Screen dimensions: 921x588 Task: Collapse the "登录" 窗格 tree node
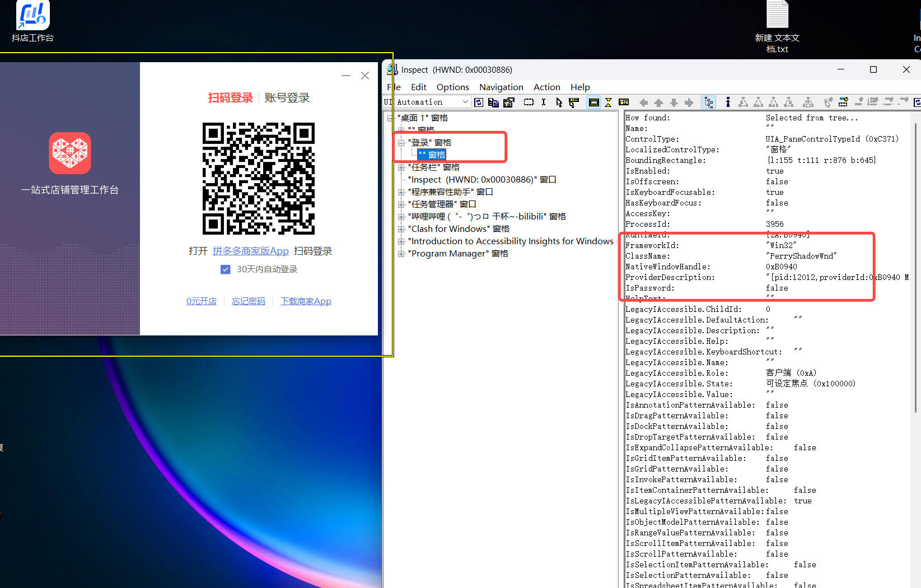pyautogui.click(x=401, y=143)
